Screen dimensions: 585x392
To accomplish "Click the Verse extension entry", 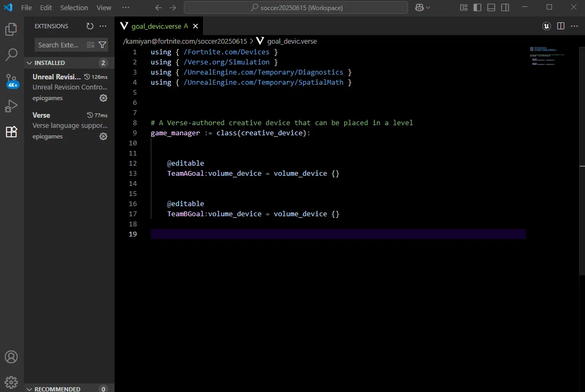I will click(69, 126).
